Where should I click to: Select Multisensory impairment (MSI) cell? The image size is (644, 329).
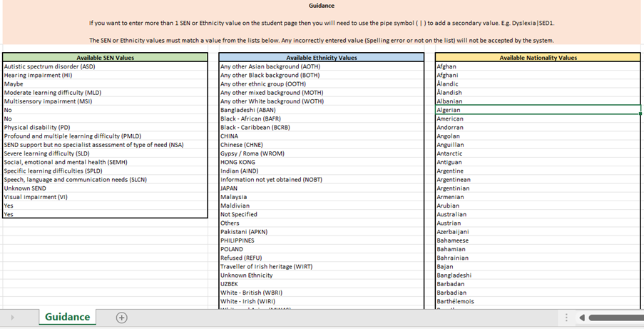pos(105,101)
